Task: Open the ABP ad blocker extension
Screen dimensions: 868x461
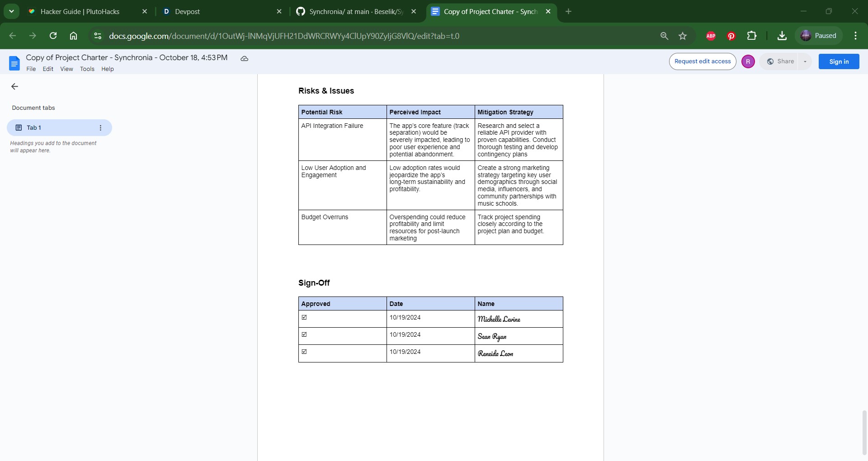Action: pos(711,36)
